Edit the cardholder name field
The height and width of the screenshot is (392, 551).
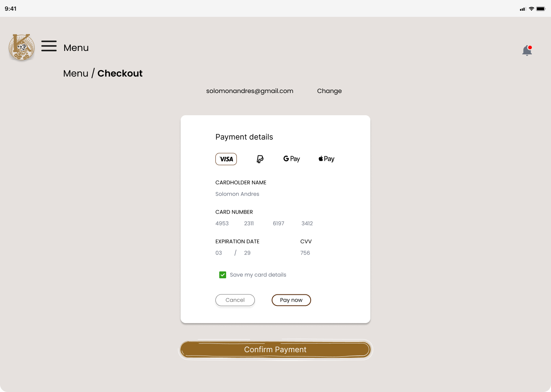tap(237, 194)
